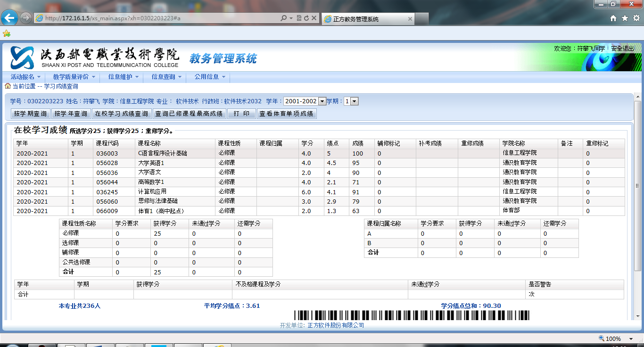Open the 活动报名 menu
The image size is (644, 347).
pyautogui.click(x=25, y=77)
